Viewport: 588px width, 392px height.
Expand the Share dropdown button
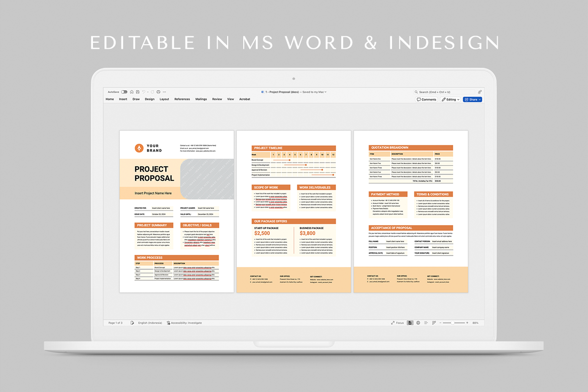[472, 100]
